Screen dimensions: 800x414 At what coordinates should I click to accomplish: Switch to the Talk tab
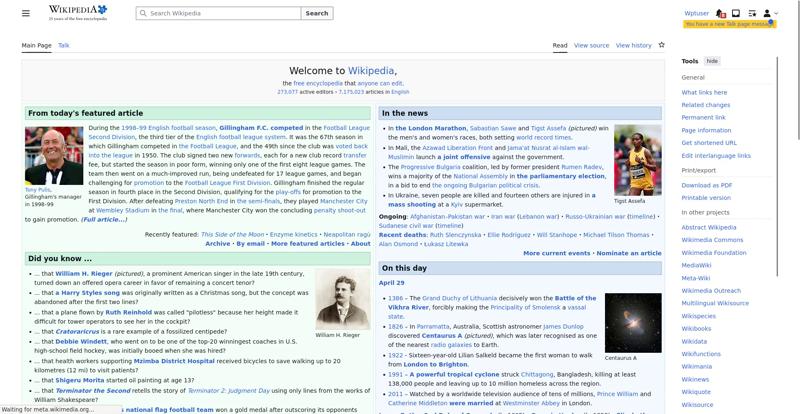(64, 45)
